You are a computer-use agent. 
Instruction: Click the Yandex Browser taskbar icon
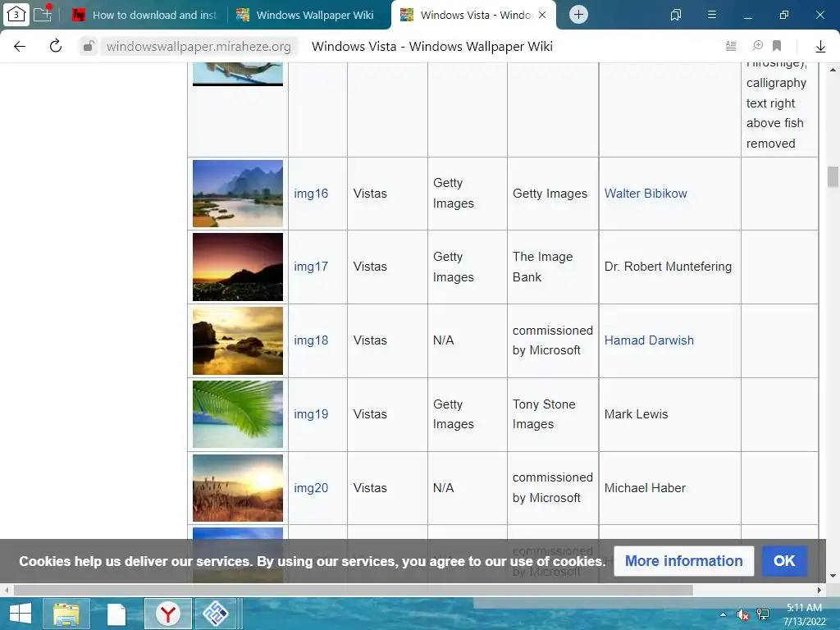[x=168, y=614]
